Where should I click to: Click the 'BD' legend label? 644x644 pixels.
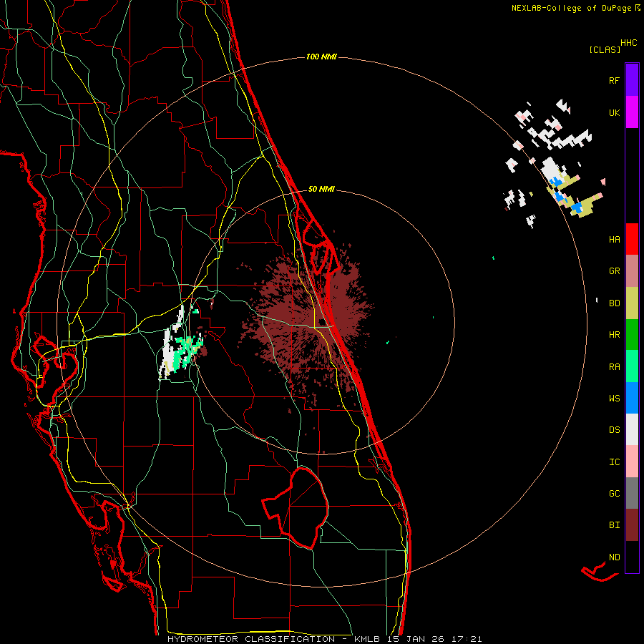click(x=614, y=303)
